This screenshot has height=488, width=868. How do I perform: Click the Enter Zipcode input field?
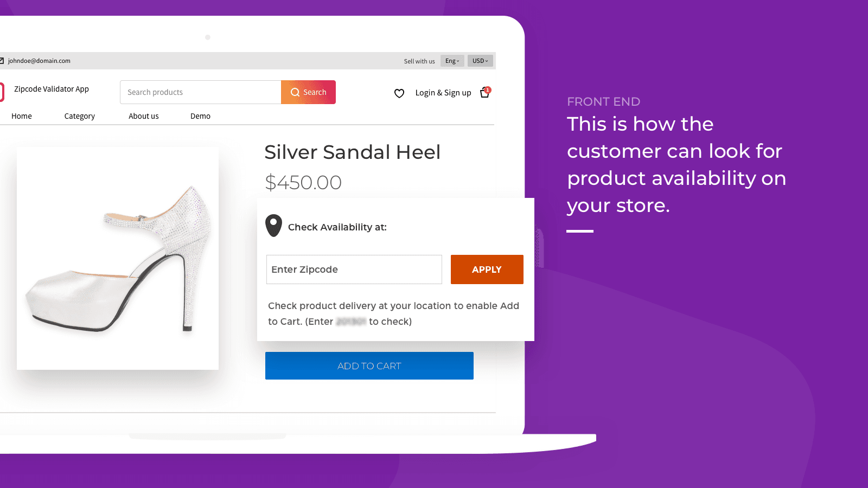pos(354,269)
